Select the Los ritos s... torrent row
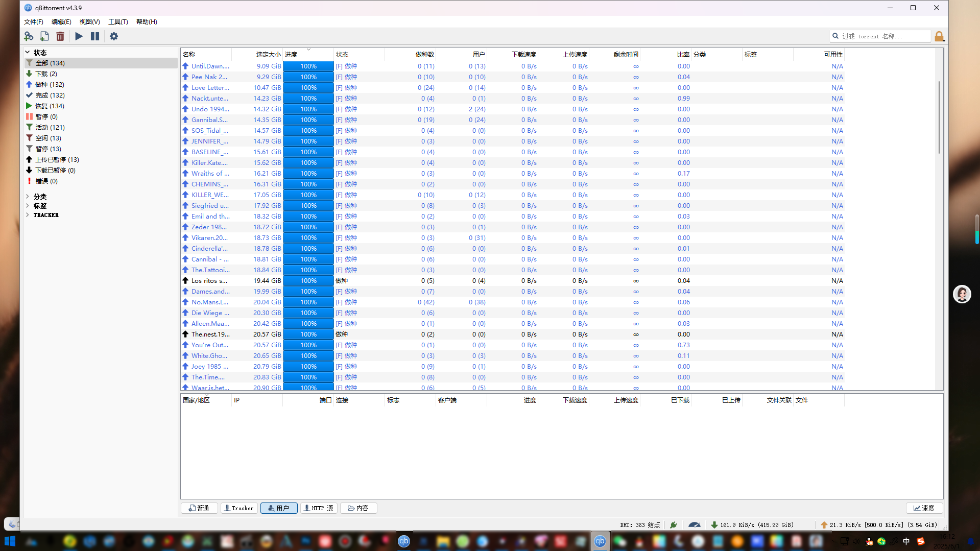The height and width of the screenshot is (551, 980). 512,281
